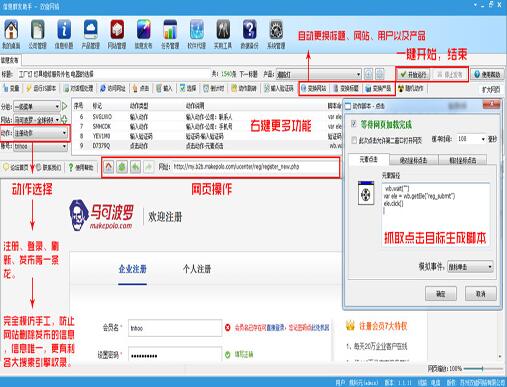Toggle 等待网页加载完成 checkbox
Image resolution: width=507 pixels, height=387 pixels.
coord(354,124)
